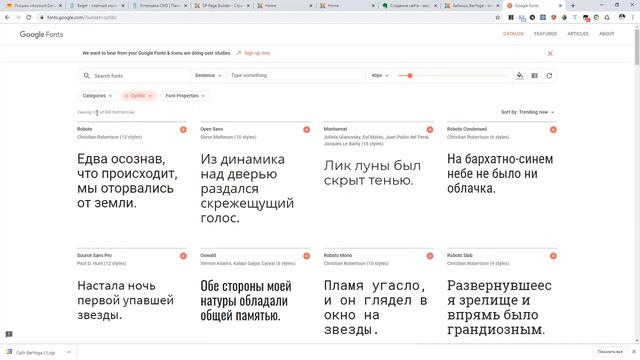Open the Open Sans font title
Image resolution: width=640 pixels, height=360 pixels.
pyautogui.click(x=211, y=129)
